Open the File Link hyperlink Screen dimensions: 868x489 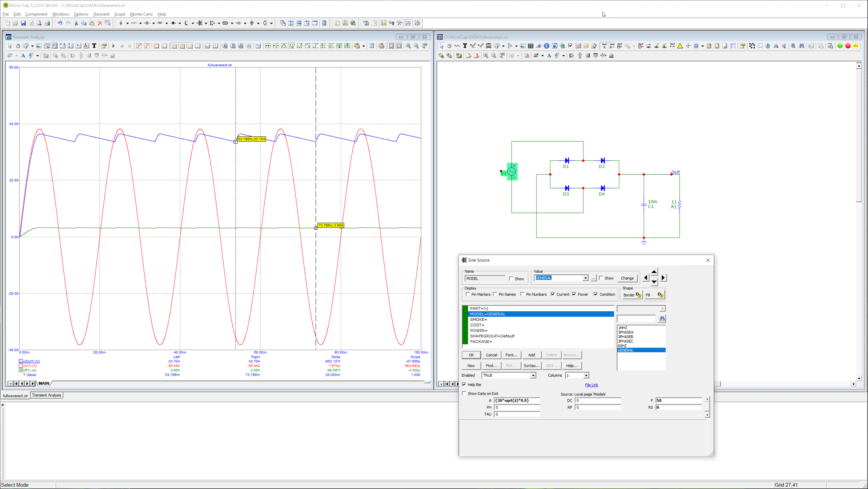click(591, 385)
